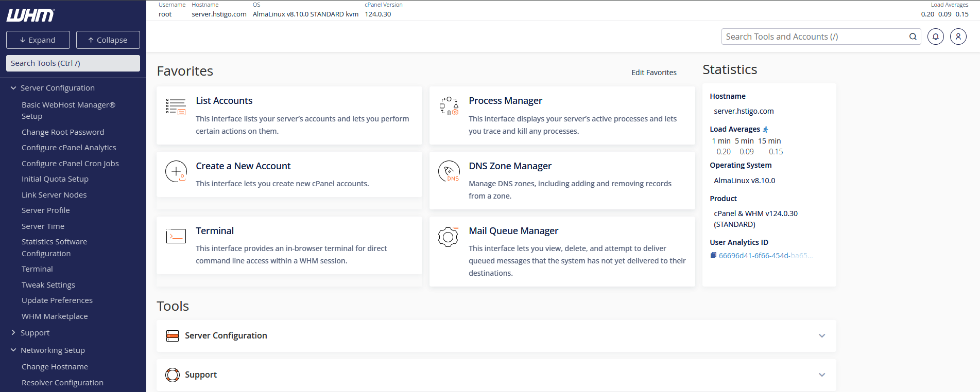Image resolution: width=980 pixels, height=392 pixels.
Task: Open Terminal favorite title link
Action: 215,231
